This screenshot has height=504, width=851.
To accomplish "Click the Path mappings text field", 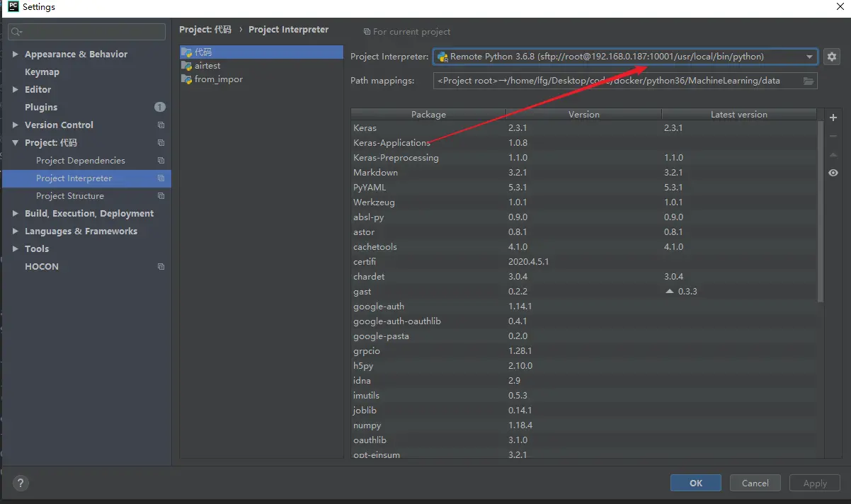I will (x=617, y=81).
